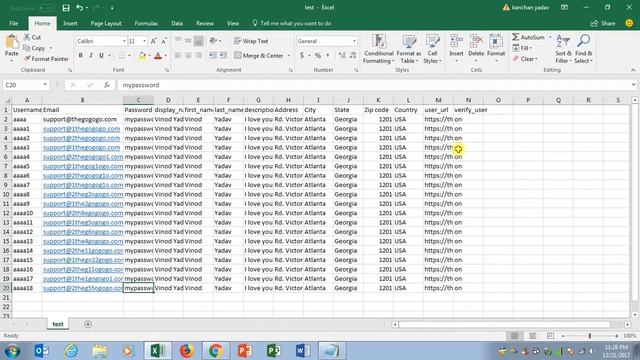
Task: Click the Insert cells icon
Action: 456,42
